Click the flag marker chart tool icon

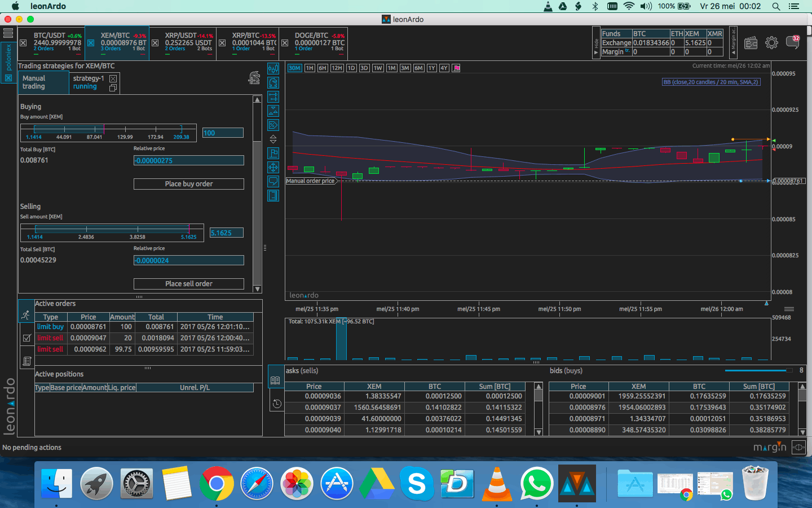click(x=273, y=153)
